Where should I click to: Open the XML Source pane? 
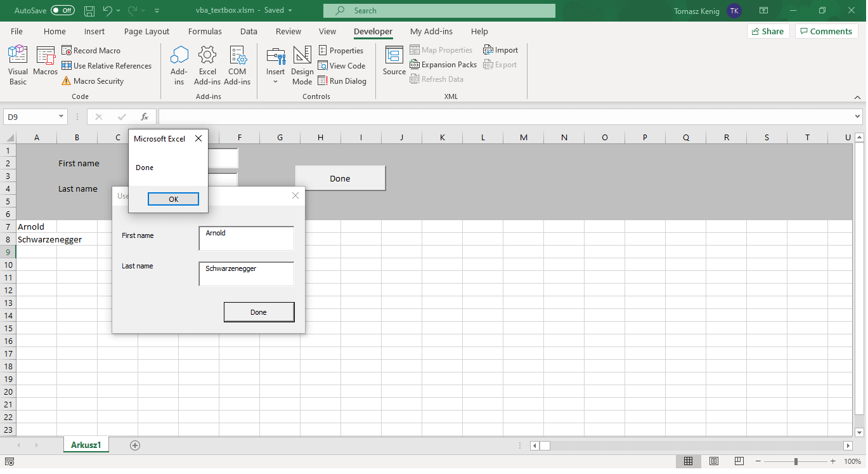coord(394,60)
